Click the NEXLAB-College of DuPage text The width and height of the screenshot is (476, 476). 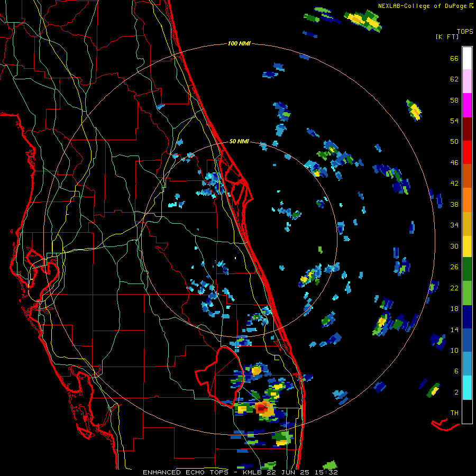pyautogui.click(x=422, y=6)
